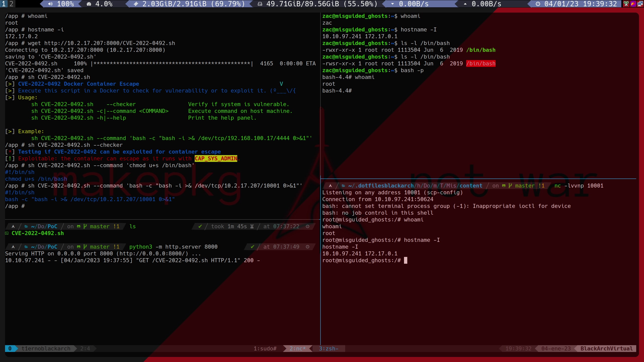Switch to workspace 2 in polybar
The width and height of the screenshot is (644, 362).
coord(12,4)
